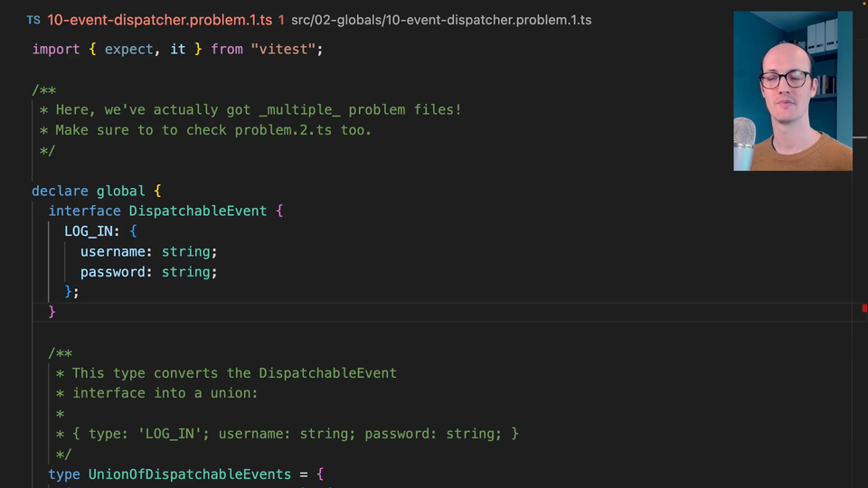Click the string type after username
This screenshot has width=868, height=488.
(x=185, y=251)
